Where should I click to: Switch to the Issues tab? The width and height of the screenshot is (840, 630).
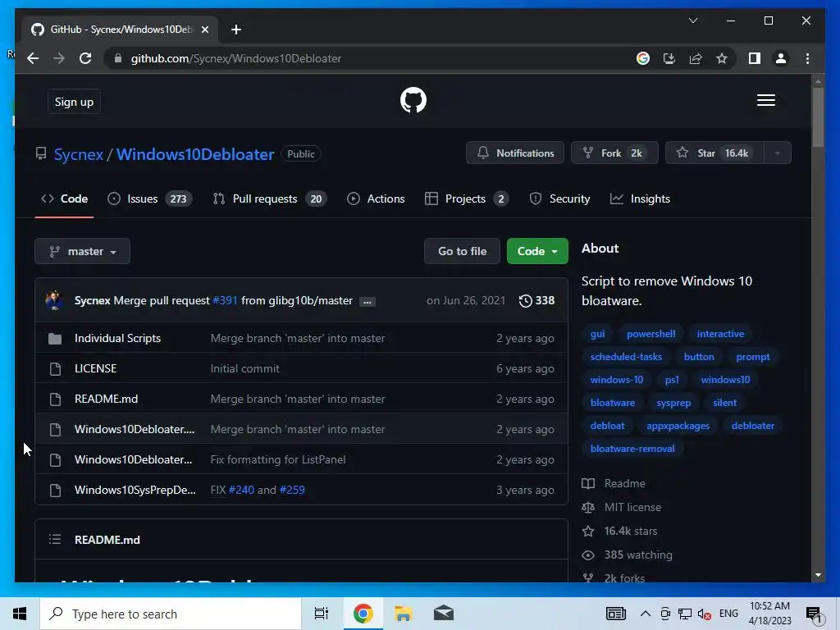pos(149,199)
